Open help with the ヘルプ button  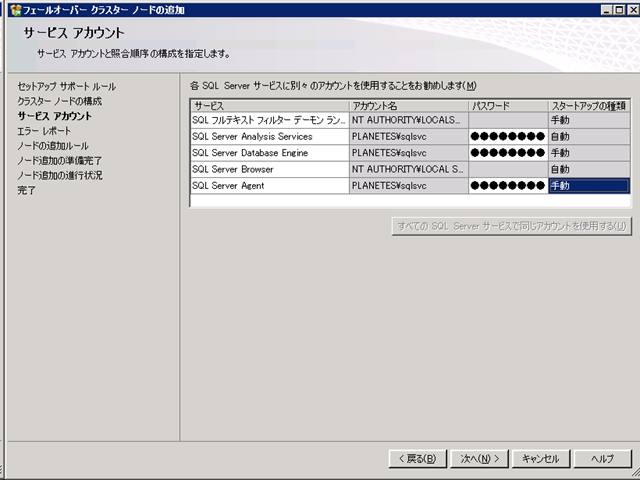602,459
